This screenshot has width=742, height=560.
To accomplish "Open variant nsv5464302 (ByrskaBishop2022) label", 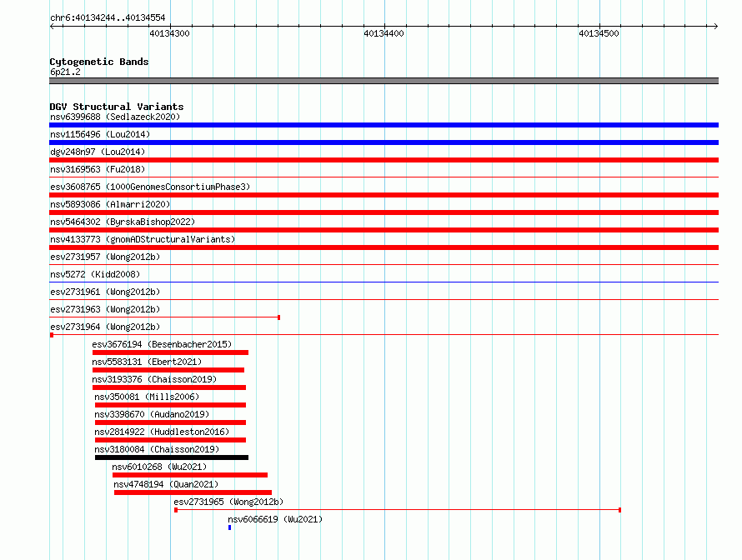I will pyautogui.click(x=123, y=222).
